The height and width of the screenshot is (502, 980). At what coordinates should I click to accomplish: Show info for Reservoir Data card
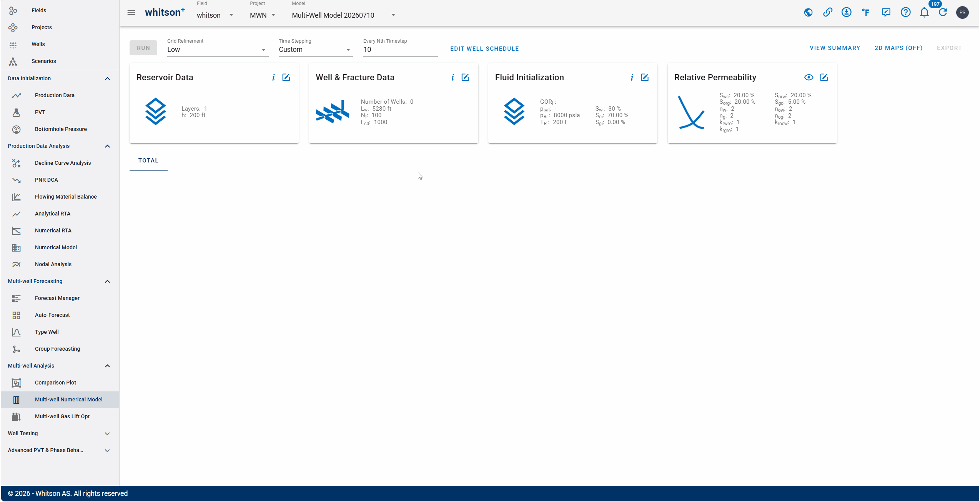click(x=273, y=78)
